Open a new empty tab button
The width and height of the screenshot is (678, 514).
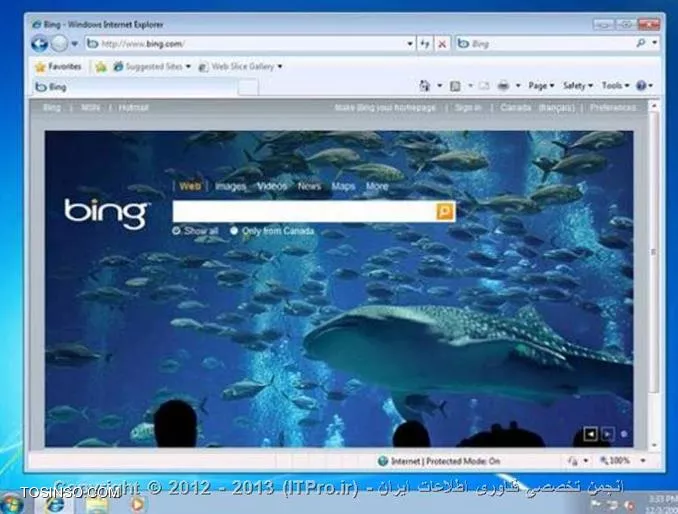click(248, 87)
